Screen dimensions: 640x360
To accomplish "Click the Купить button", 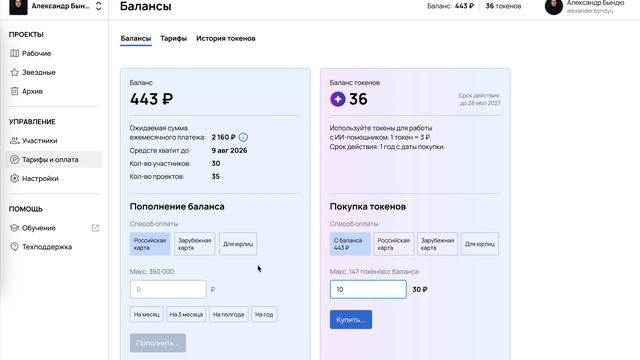I will point(351,320).
